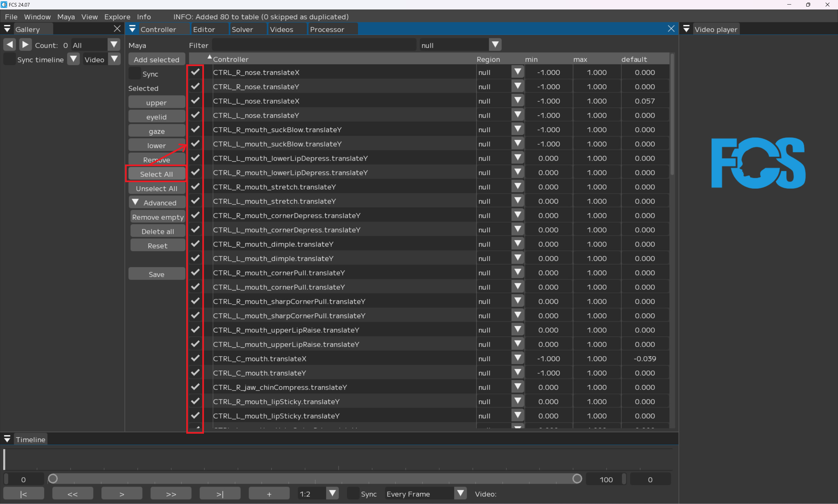Open Region dropdown for CTRL_L_nose.translateY
This screenshot has width=838, height=504.
[518, 115]
